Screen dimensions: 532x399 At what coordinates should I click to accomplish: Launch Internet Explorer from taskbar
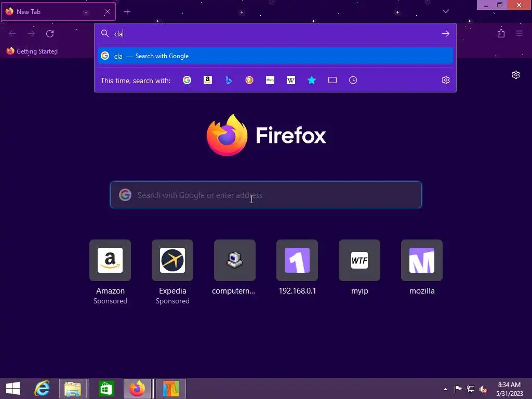[42, 389]
